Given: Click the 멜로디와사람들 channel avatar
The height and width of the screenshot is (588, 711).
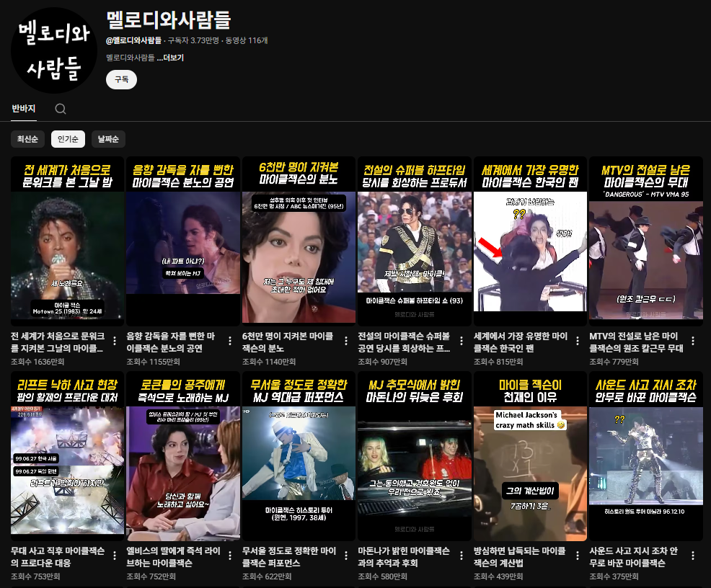Looking at the screenshot, I should tap(53, 50).
